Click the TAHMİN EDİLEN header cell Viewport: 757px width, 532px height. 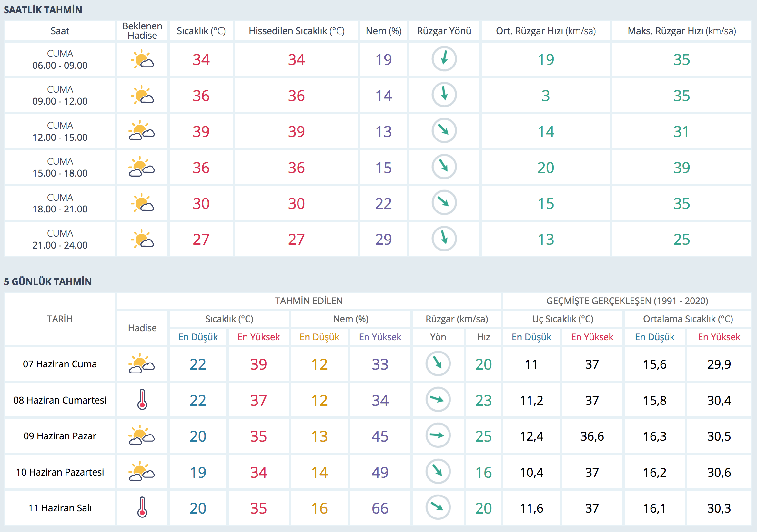coord(308,301)
